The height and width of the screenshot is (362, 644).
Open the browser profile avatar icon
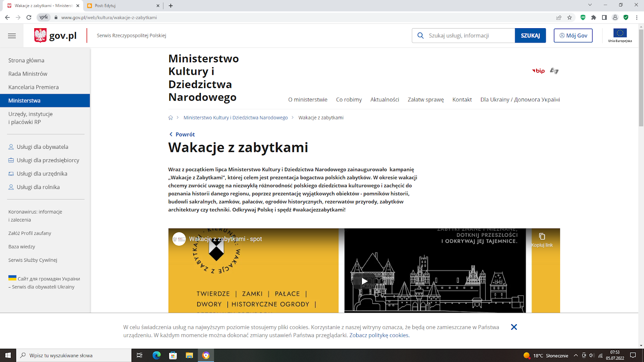tap(615, 17)
